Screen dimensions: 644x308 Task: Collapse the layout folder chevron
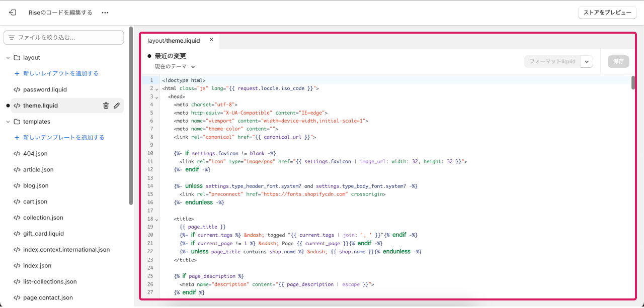(x=8, y=58)
